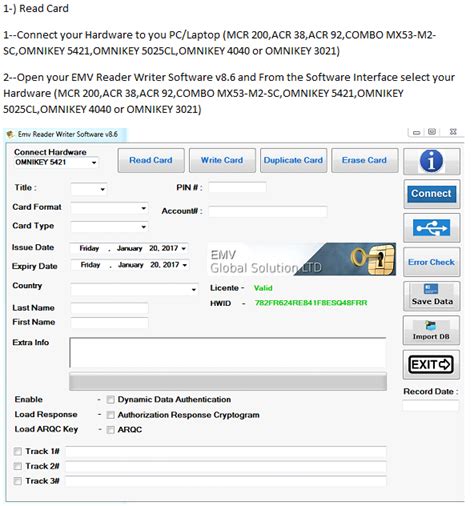Click the blue info icon button
The width and height of the screenshot is (474, 506).
(431, 161)
